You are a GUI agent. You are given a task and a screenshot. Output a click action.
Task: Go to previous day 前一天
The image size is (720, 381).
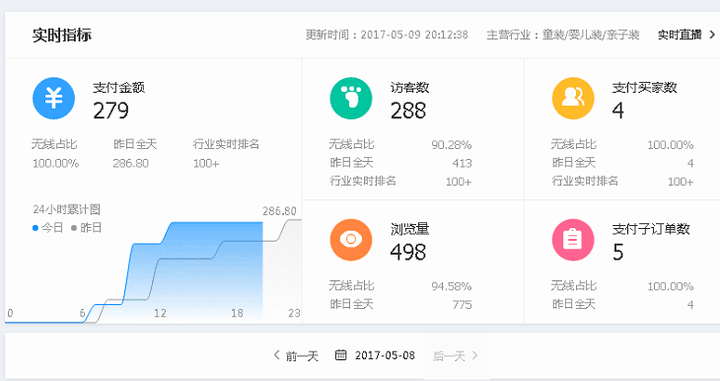pyautogui.click(x=302, y=356)
